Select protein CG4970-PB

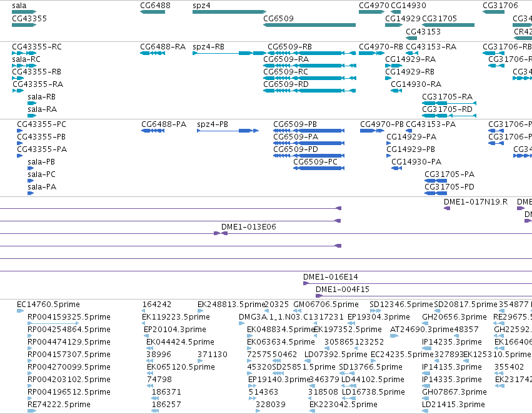372,131
